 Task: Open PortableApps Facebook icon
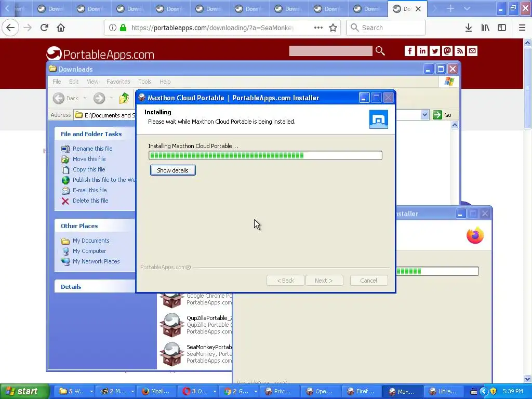click(409, 51)
